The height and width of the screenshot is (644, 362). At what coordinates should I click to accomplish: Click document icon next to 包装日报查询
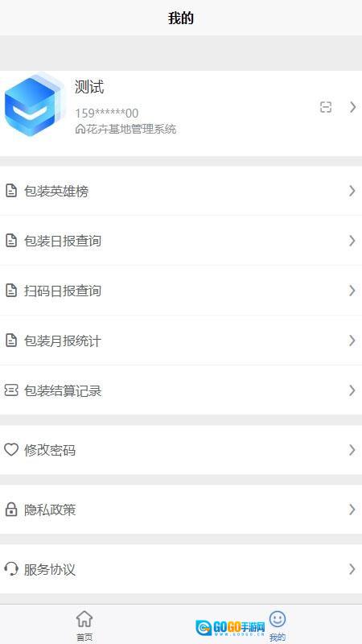11,241
